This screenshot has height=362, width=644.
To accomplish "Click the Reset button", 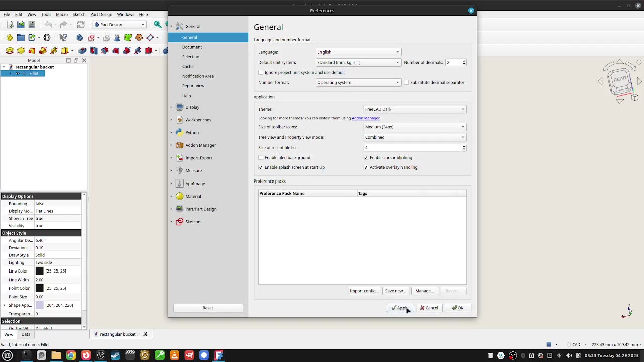I will point(208,308).
